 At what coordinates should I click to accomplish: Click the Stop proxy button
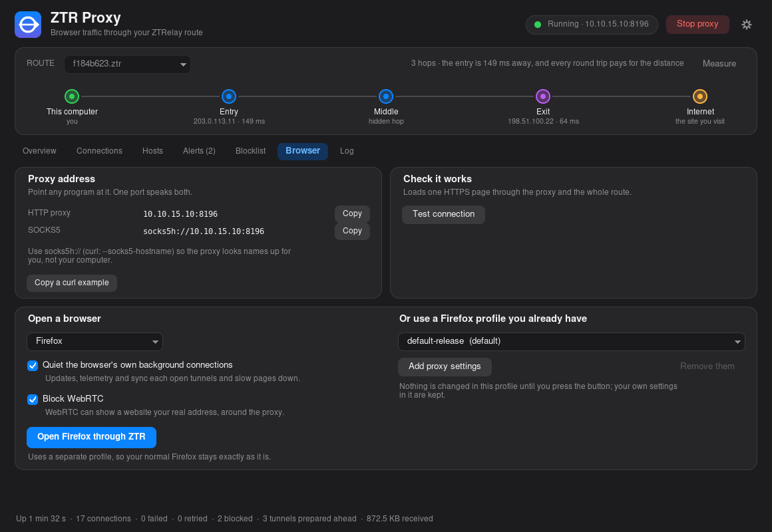[697, 24]
